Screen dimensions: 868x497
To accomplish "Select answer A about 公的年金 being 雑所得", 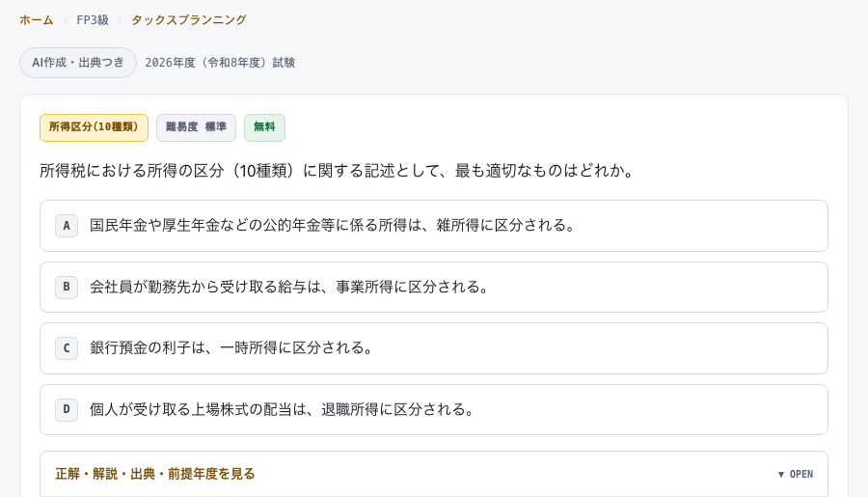I will (434, 226).
